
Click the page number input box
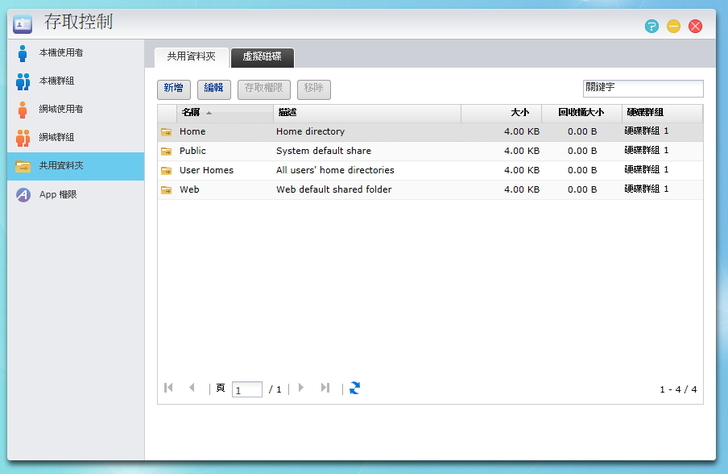(x=247, y=389)
